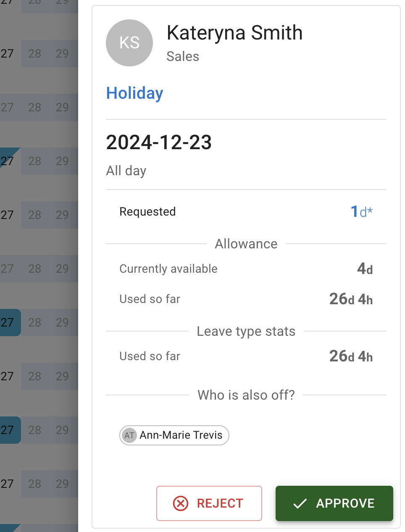Expand the Leave type stats section

click(246, 331)
